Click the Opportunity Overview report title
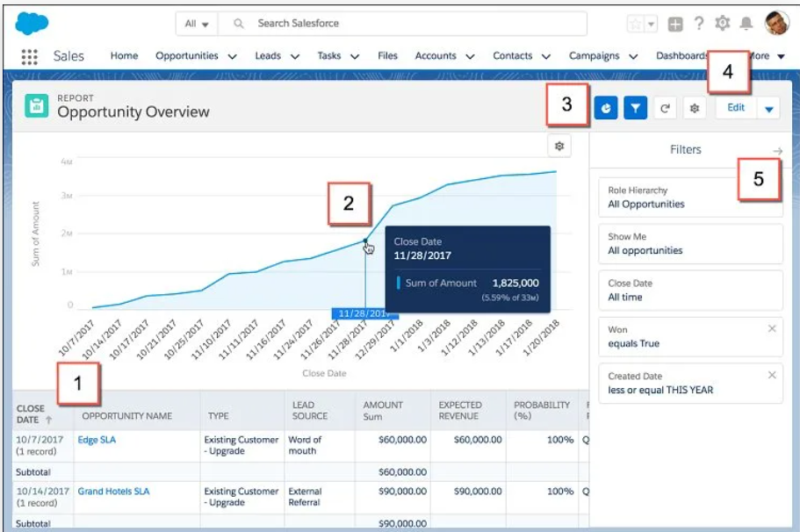This screenshot has width=800, height=532. [x=133, y=112]
